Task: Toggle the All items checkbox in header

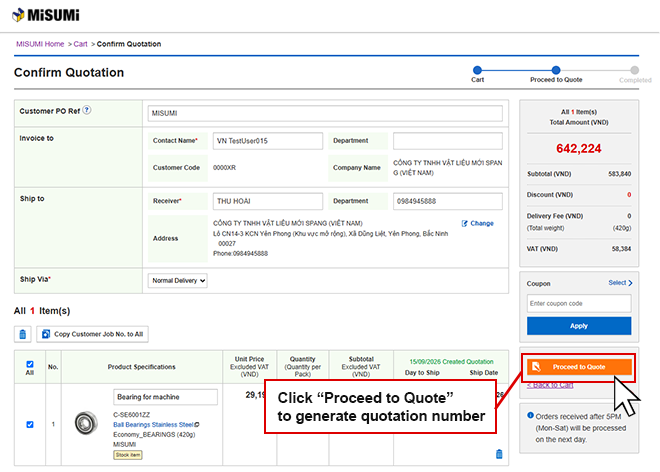Action: click(30, 364)
